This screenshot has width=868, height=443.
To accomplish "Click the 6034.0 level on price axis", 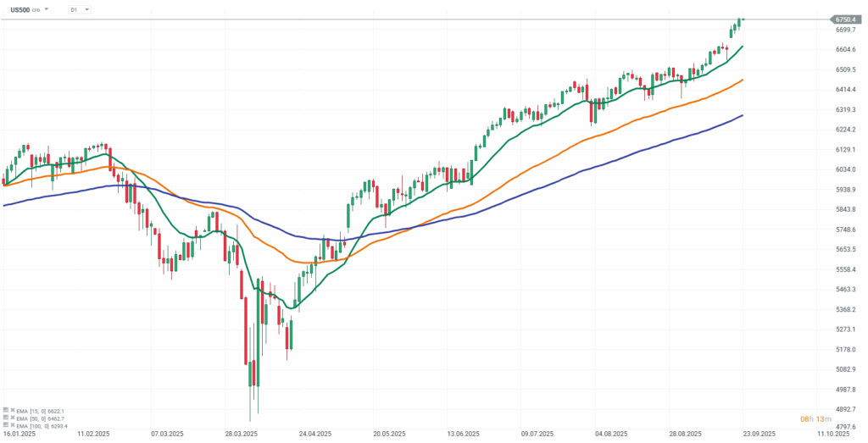I will coord(844,169).
